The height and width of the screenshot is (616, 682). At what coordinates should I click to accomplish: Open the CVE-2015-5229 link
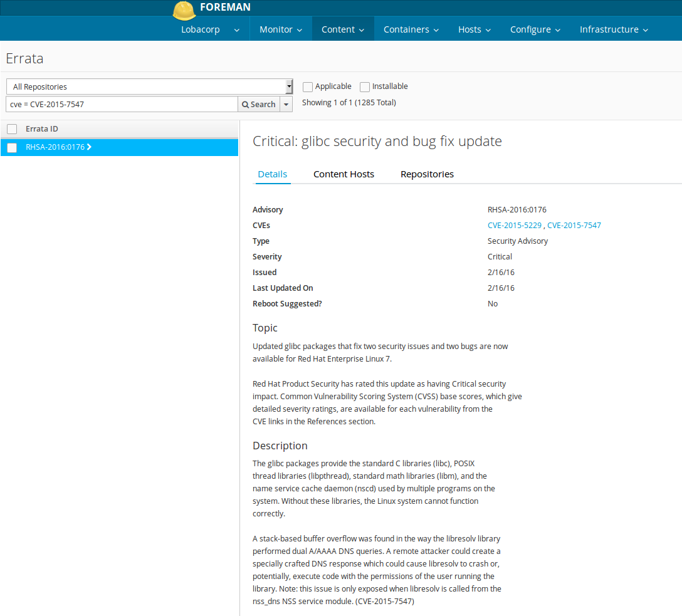click(x=515, y=226)
